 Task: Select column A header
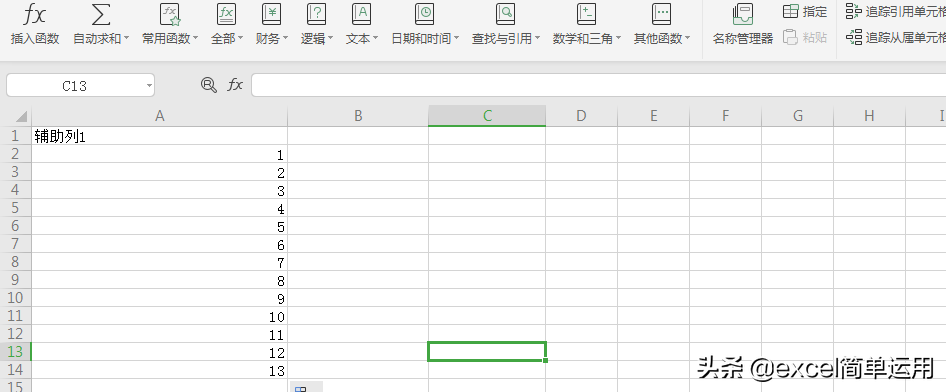coord(159,116)
